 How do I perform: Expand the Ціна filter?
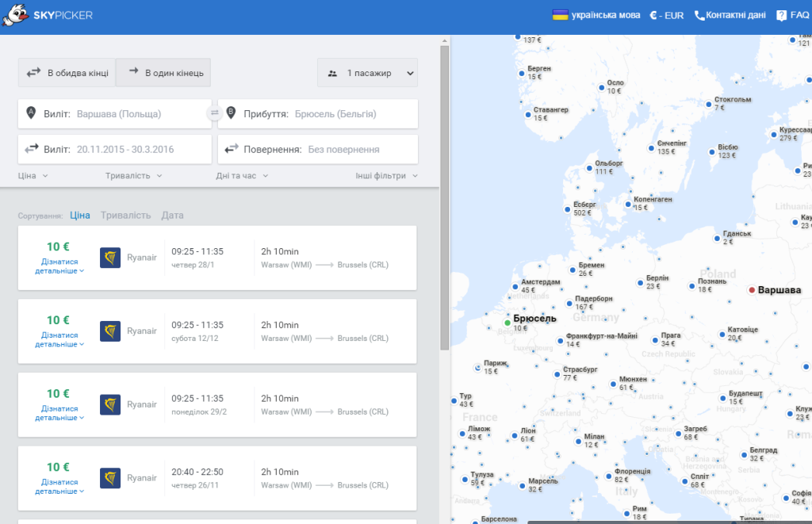click(x=33, y=175)
